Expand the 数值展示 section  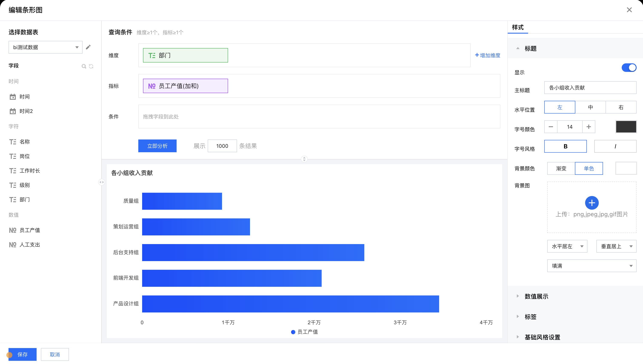point(536,296)
